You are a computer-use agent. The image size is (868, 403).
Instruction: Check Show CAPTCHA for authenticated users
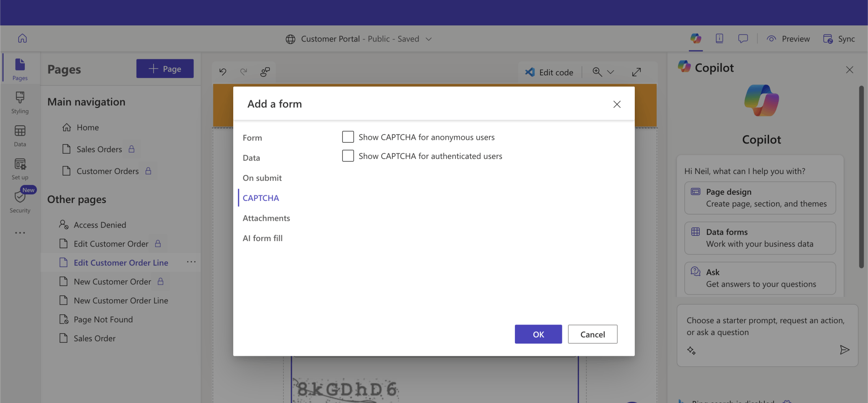click(x=348, y=156)
